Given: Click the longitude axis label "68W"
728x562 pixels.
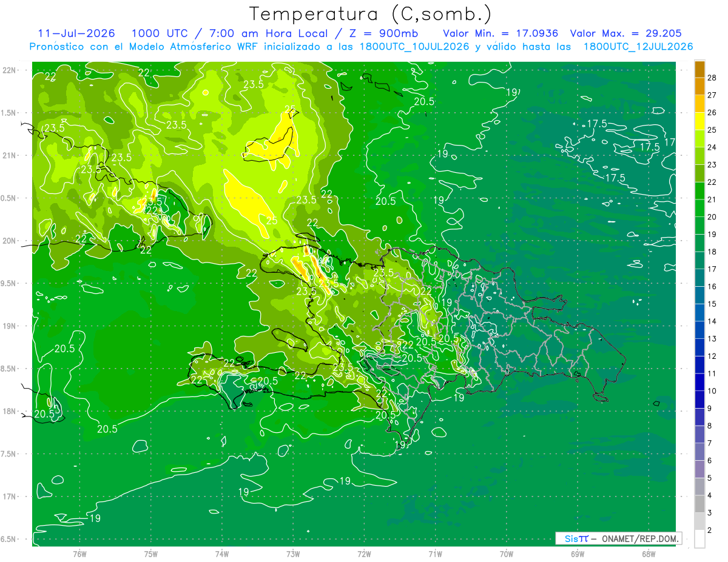Looking at the screenshot, I should coord(648,554).
